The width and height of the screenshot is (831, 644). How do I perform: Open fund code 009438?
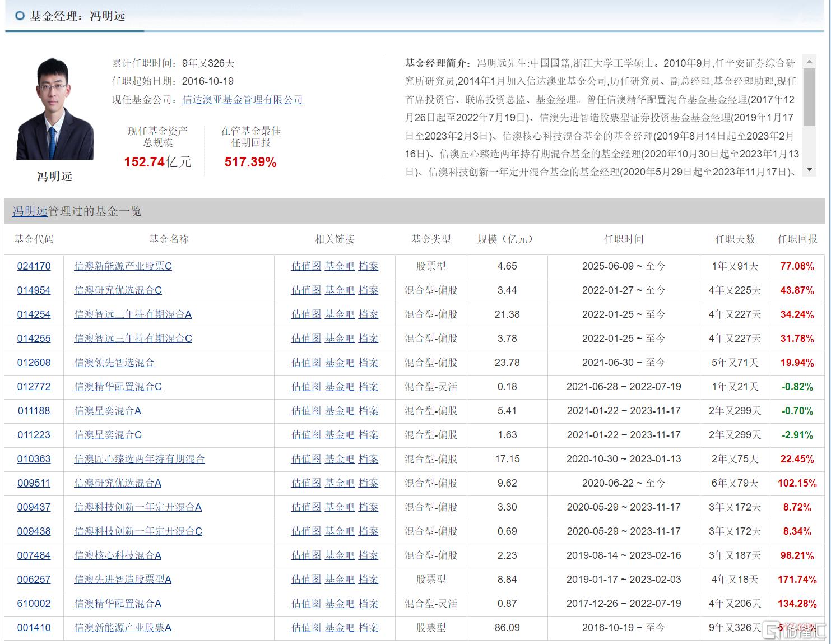(34, 531)
